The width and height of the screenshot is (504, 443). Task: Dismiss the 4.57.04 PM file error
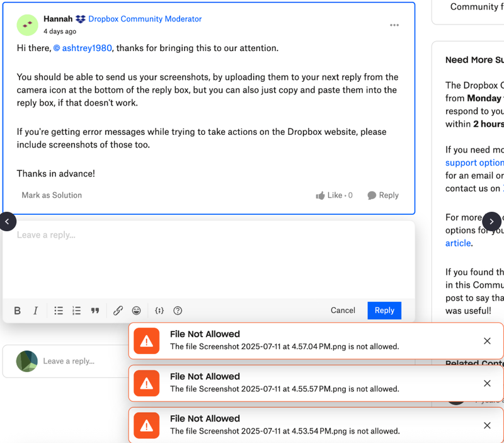click(x=487, y=341)
